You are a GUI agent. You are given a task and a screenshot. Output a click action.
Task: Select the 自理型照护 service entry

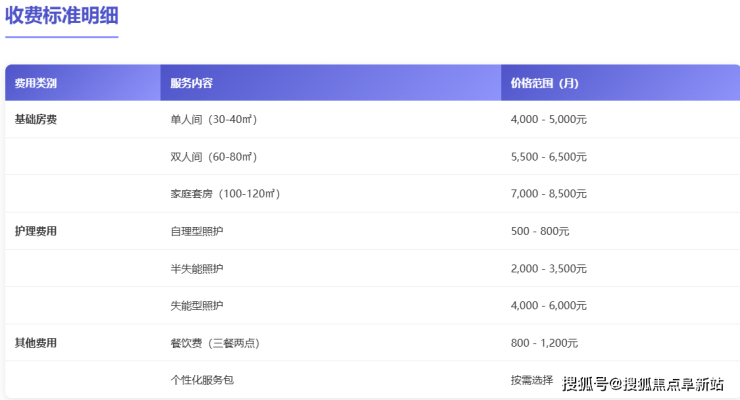pyautogui.click(x=197, y=231)
